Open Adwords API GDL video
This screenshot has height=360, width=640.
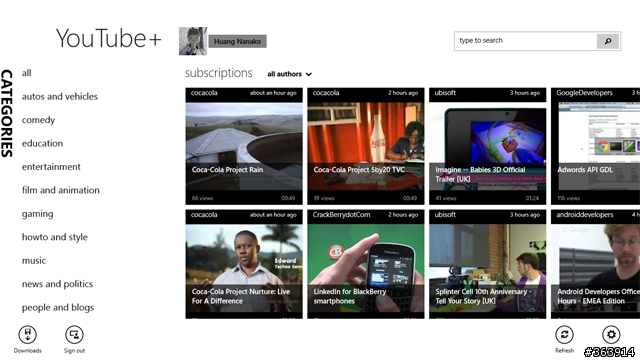(x=596, y=146)
